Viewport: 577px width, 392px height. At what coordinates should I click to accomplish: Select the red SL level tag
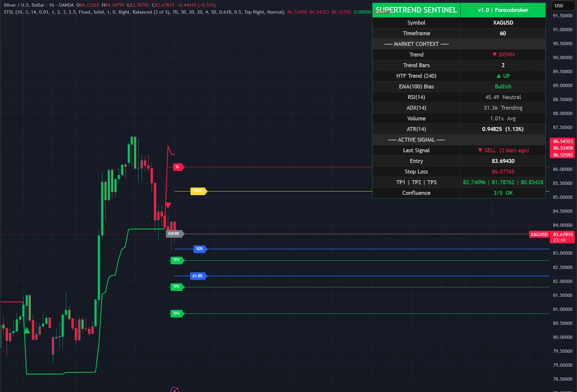pyautogui.click(x=178, y=167)
